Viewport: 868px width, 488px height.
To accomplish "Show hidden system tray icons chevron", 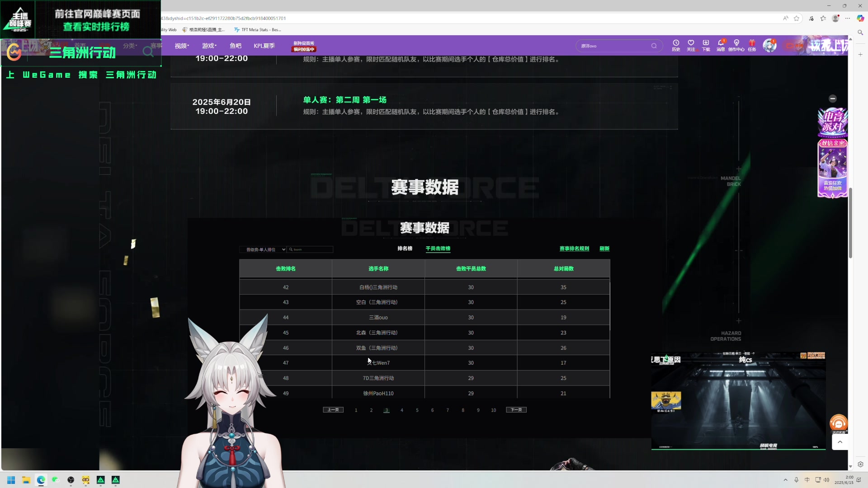I will click(x=785, y=480).
